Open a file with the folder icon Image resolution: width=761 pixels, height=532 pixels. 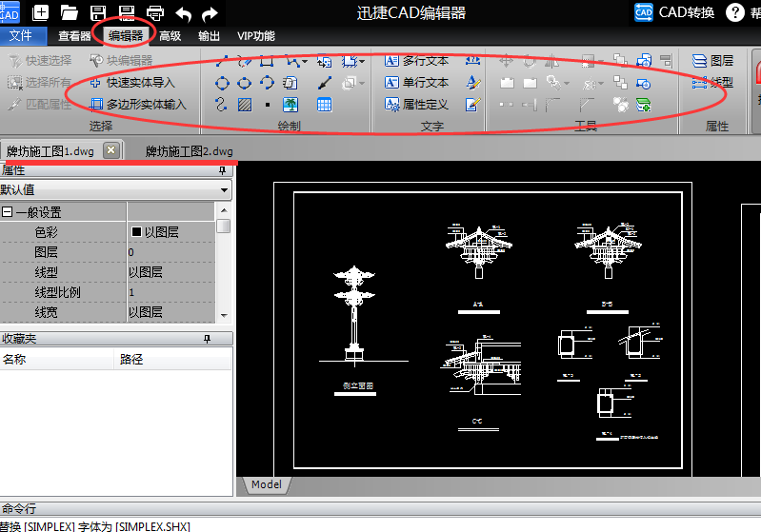pos(69,12)
